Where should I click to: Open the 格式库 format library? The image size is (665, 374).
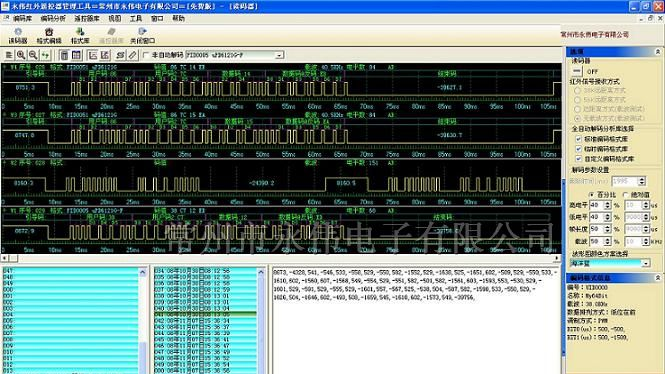pyautogui.click(x=80, y=36)
